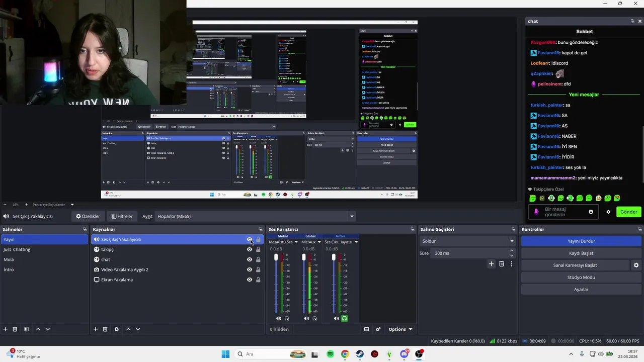644x362 pixels.
Task: Move scene down in Sahneler toolbar
Action: 48,329
